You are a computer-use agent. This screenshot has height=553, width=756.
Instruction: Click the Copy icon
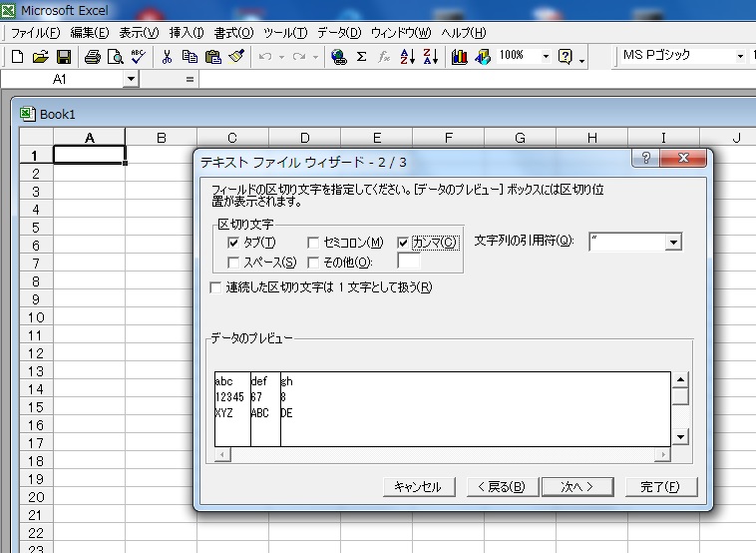189,57
